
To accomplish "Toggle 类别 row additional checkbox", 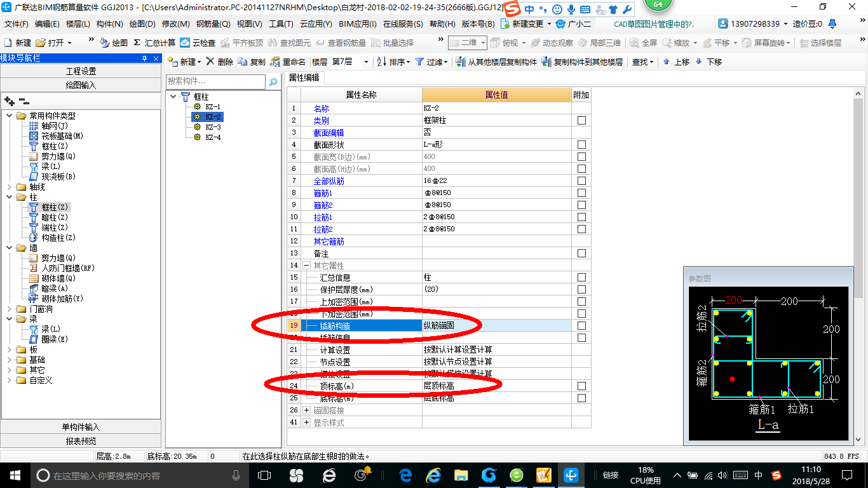I will pyautogui.click(x=581, y=121).
